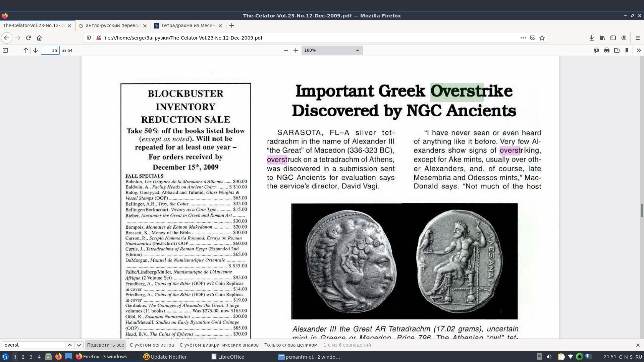Open the 180% zoom level dropdown
The height and width of the screenshot is (362, 644).
click(331, 50)
